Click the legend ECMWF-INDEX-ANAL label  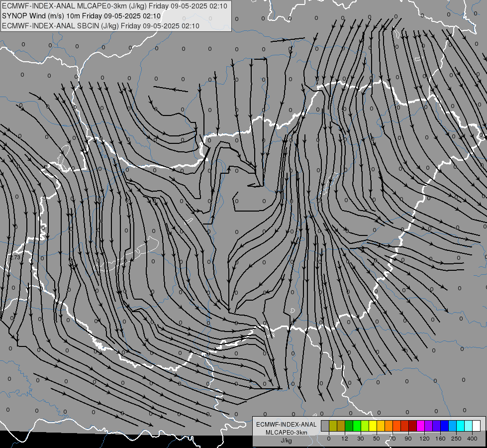click(x=287, y=425)
